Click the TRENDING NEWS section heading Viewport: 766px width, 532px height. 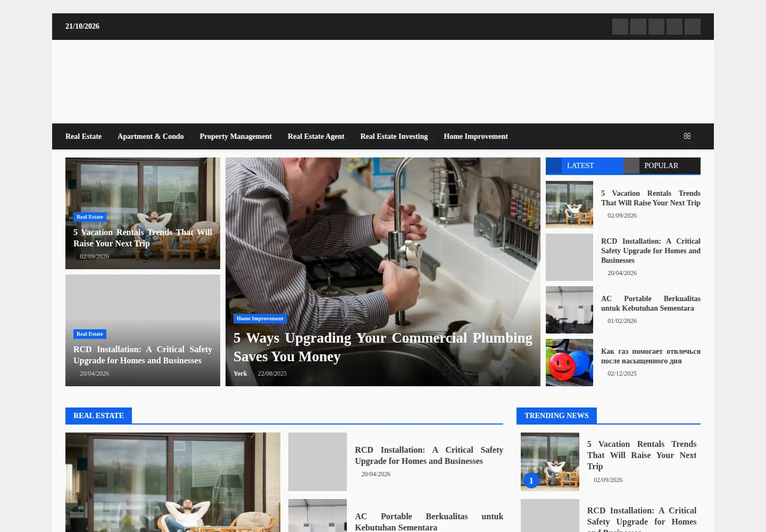click(x=556, y=415)
